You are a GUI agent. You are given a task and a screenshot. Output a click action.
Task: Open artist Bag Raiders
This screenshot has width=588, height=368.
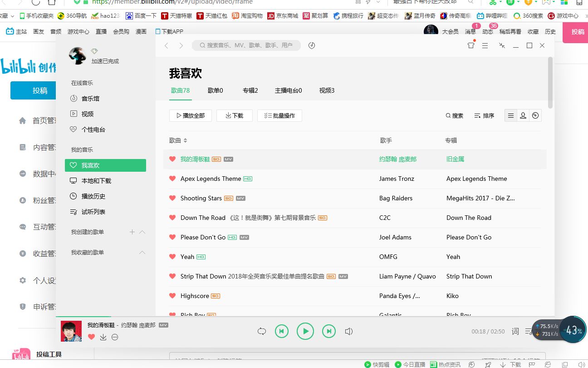[x=396, y=198]
